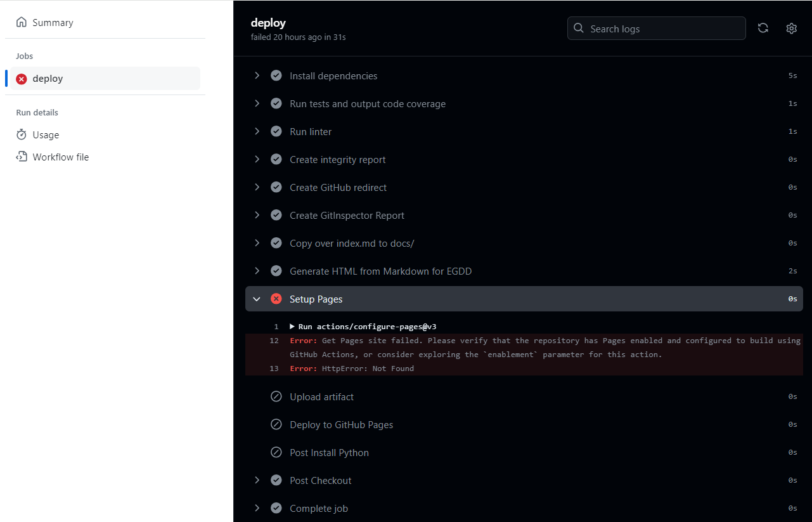
Task: Select the deploy job in sidebar
Action: (105, 79)
